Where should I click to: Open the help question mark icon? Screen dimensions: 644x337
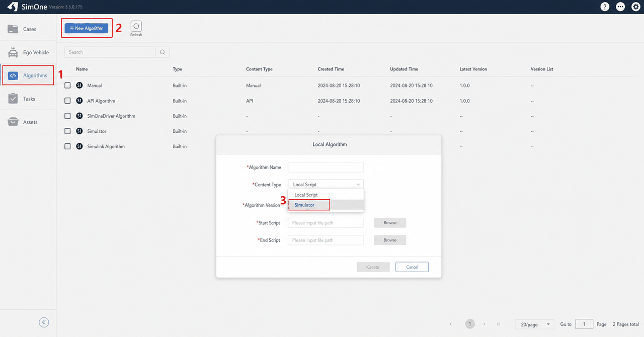(605, 7)
